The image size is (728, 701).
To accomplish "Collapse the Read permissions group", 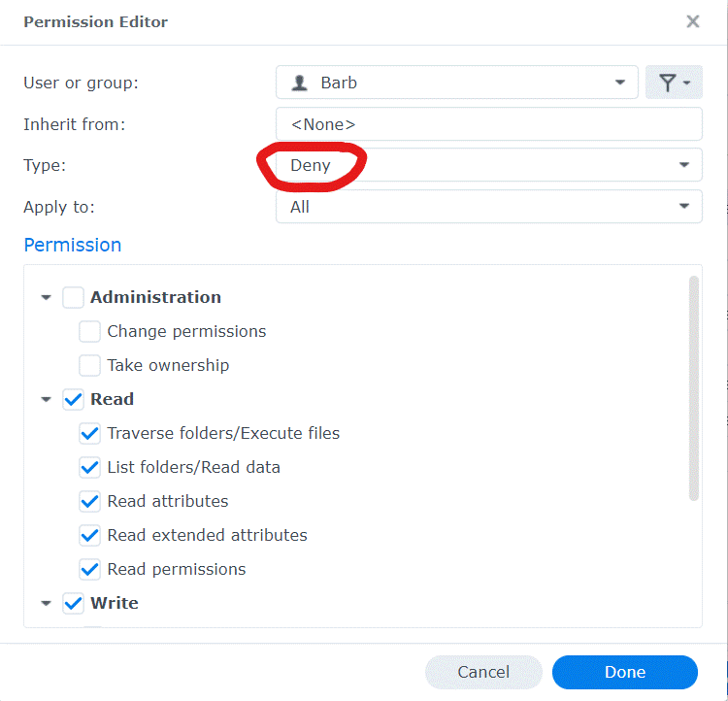I will pyautogui.click(x=46, y=399).
